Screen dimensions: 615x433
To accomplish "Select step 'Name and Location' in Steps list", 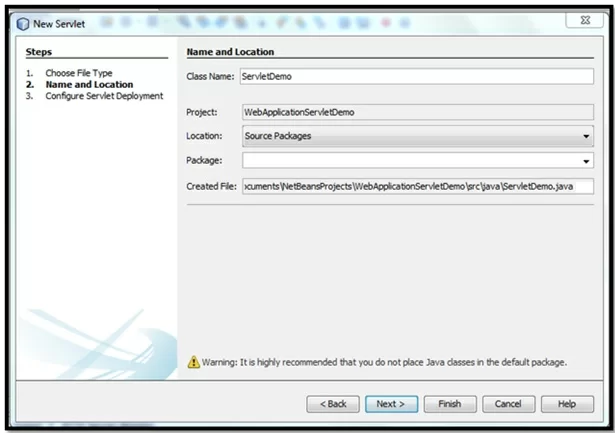I will click(x=89, y=84).
